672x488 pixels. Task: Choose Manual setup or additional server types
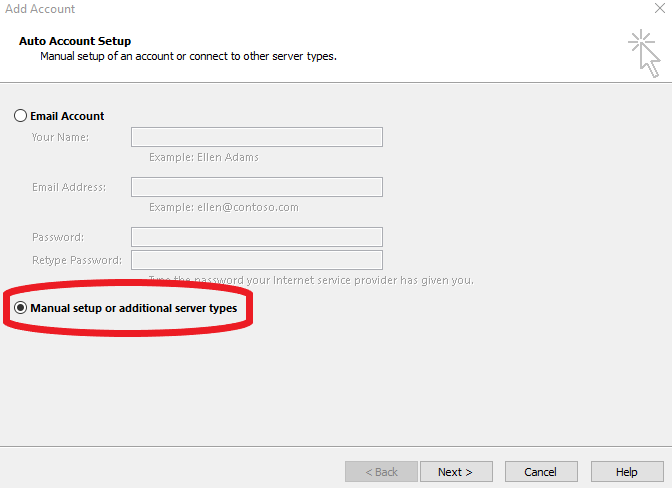(x=21, y=308)
